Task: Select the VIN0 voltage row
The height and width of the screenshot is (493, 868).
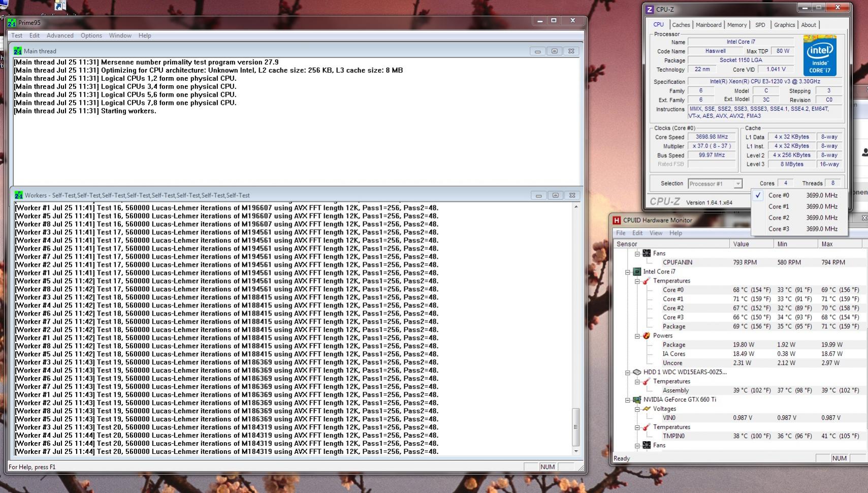Action: tap(740, 418)
